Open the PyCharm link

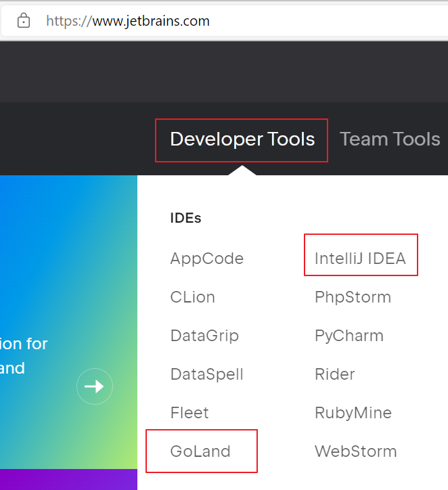[x=349, y=336]
